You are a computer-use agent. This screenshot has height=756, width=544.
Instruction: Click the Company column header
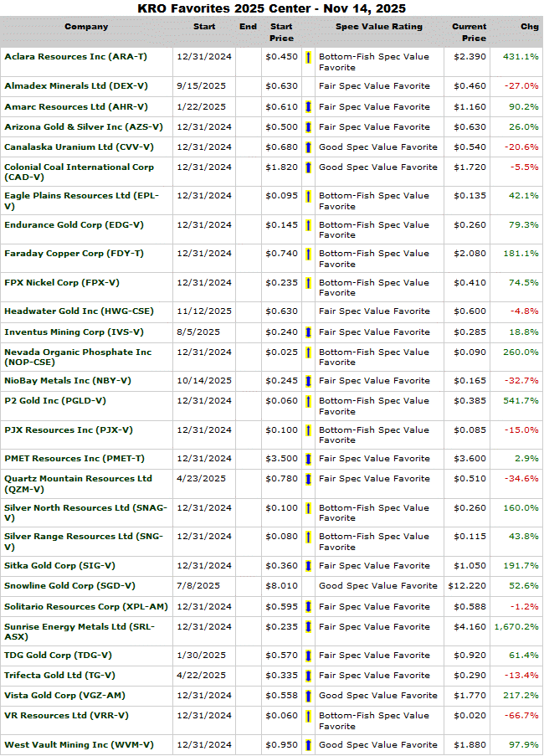[x=86, y=27]
